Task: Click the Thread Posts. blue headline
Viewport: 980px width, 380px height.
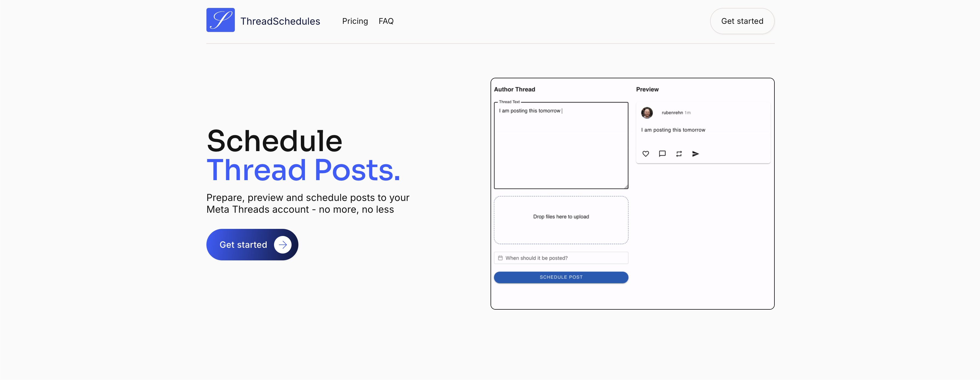Action: point(303,170)
